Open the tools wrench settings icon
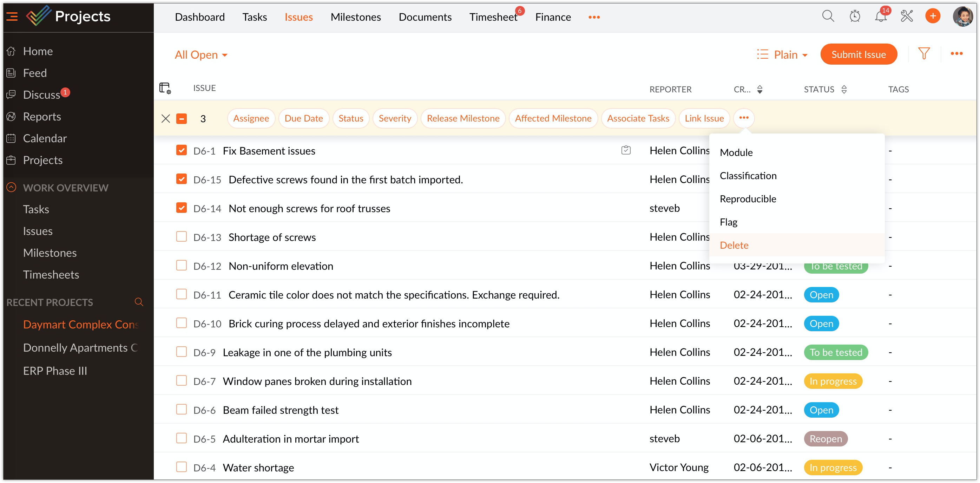 click(907, 17)
